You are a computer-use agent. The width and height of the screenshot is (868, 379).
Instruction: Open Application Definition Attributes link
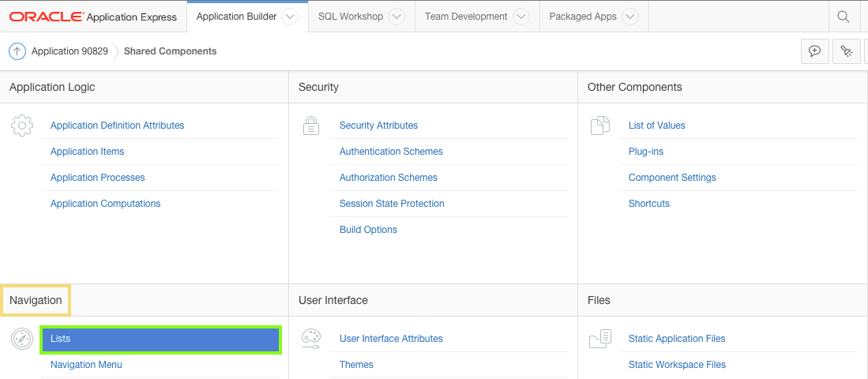[x=117, y=126]
